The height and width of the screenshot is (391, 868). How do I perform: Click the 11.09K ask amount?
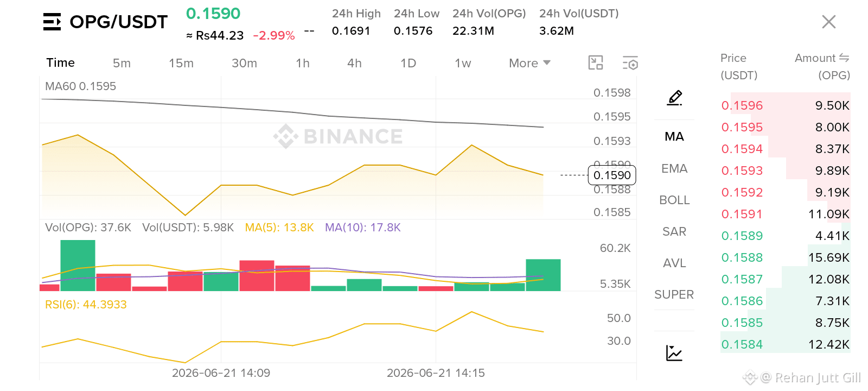point(829,214)
